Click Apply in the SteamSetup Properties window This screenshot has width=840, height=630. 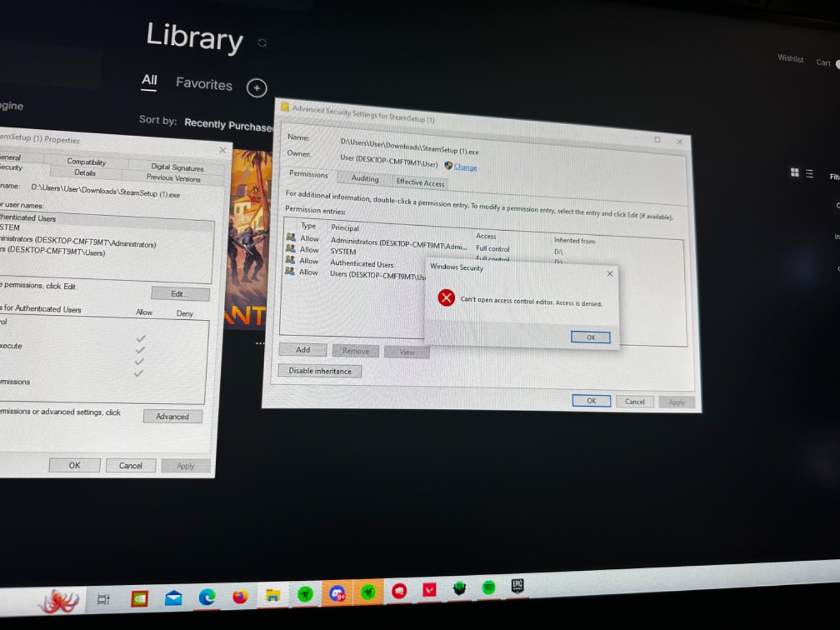[185, 466]
